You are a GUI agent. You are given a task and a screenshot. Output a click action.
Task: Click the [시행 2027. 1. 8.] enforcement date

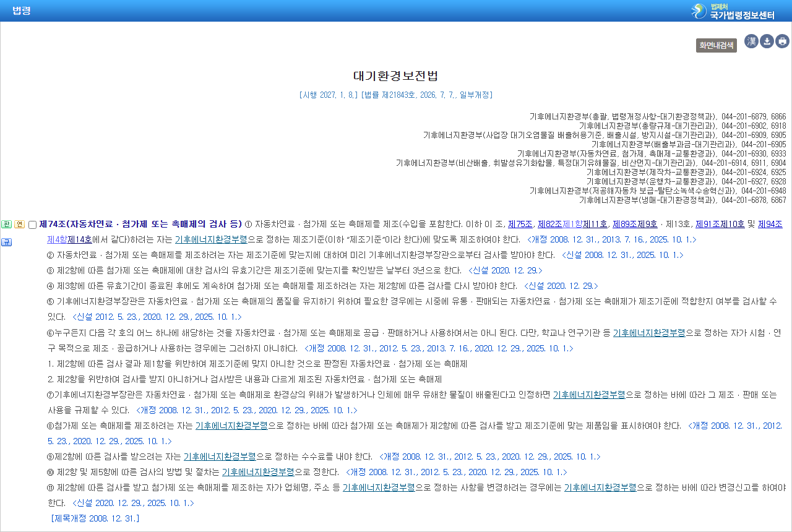coord(328,95)
